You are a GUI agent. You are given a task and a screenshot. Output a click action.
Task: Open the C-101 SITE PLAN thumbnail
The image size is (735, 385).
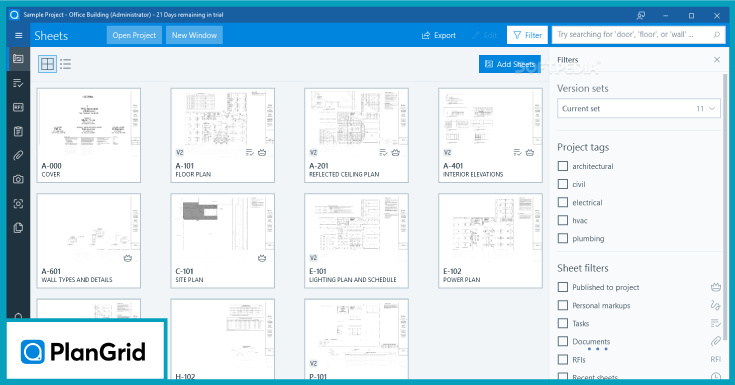click(223, 241)
